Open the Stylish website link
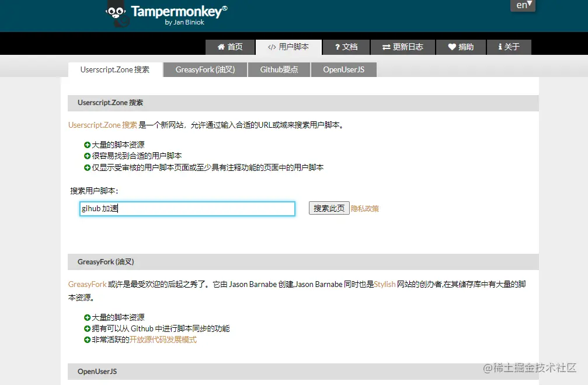This screenshot has height=385, width=588. [x=385, y=284]
